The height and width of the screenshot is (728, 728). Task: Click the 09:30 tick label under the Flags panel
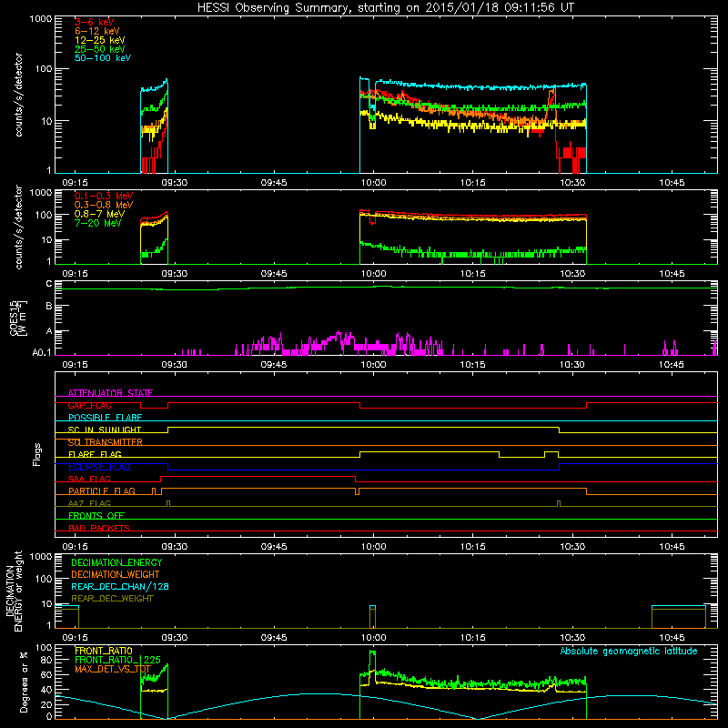coord(174,547)
